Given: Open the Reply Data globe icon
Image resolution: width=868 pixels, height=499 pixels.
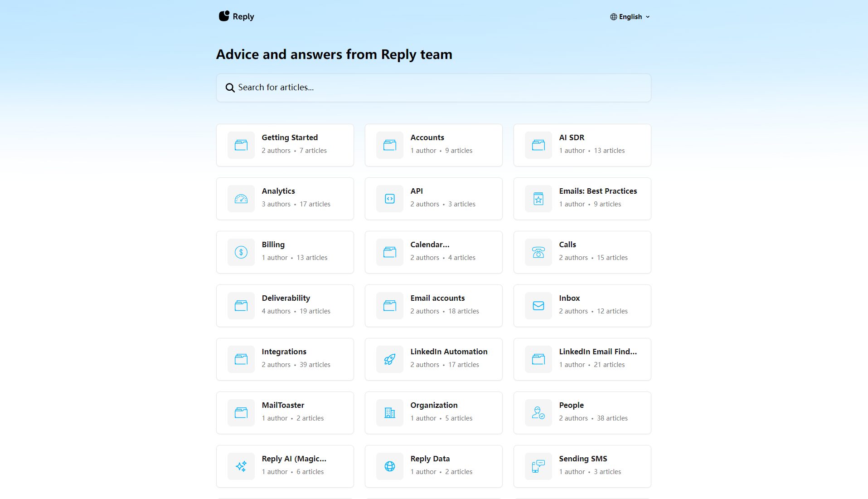Looking at the screenshot, I should 390,466.
